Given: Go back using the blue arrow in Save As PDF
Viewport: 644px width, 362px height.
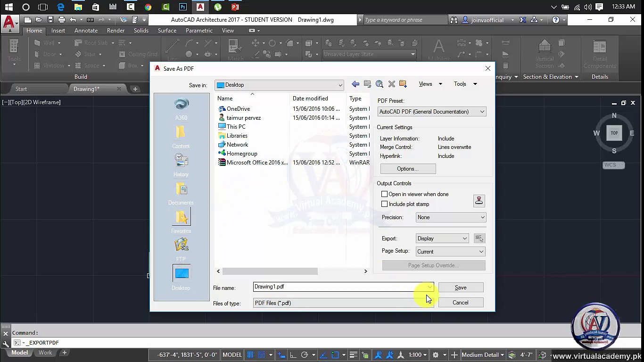Looking at the screenshot, I should tap(355, 84).
